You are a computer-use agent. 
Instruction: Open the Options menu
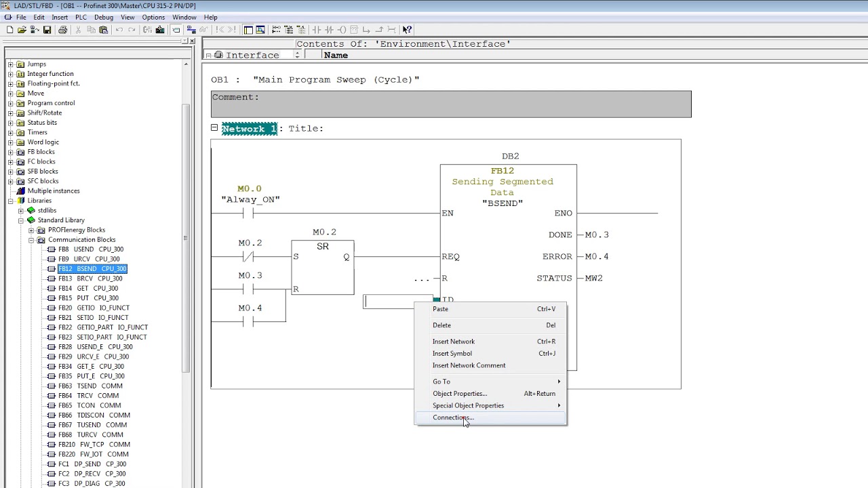click(153, 17)
